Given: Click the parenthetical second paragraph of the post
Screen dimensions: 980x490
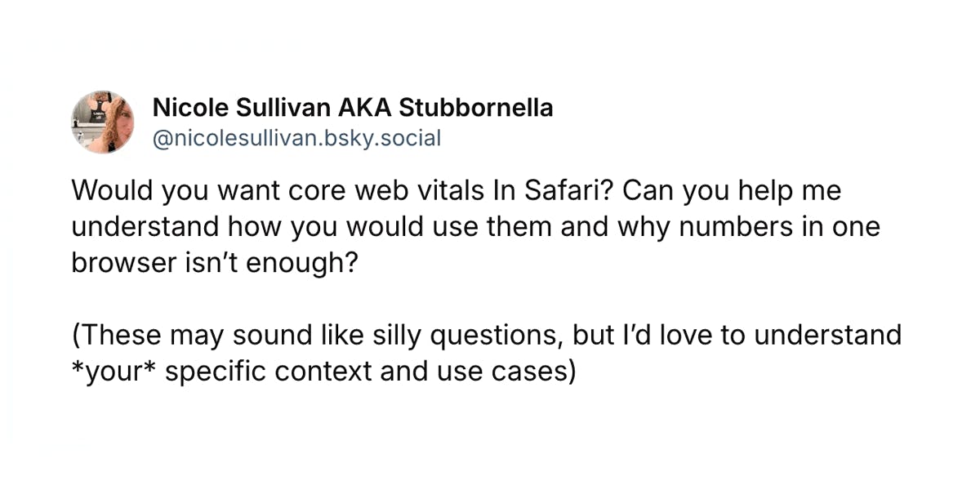Looking at the screenshot, I should [486, 353].
